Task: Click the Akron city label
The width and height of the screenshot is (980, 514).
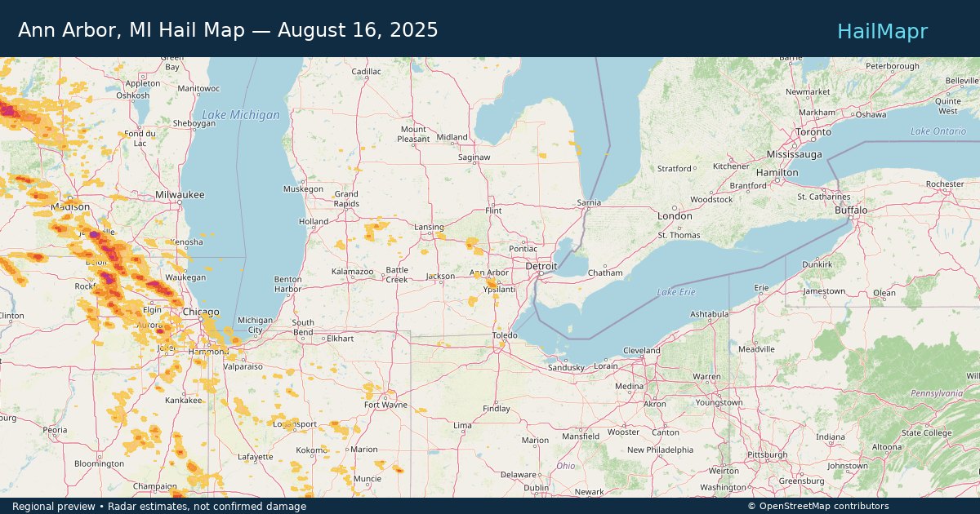Action: [x=655, y=404]
